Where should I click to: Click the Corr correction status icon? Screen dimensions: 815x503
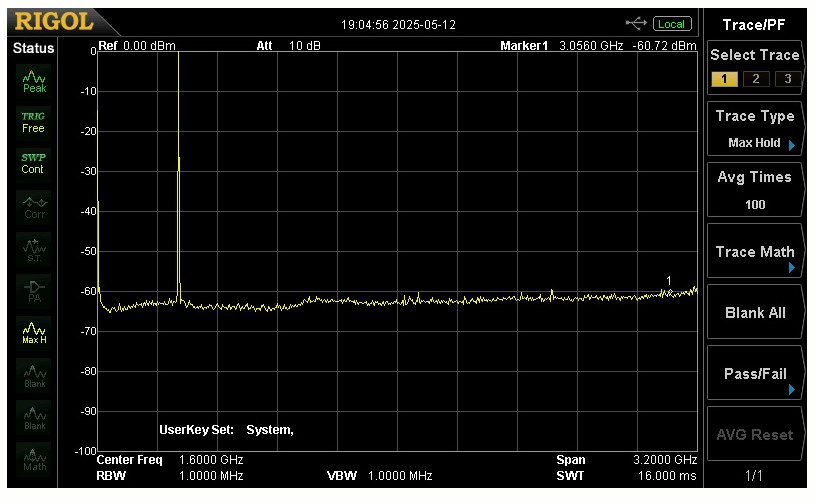tap(34, 207)
